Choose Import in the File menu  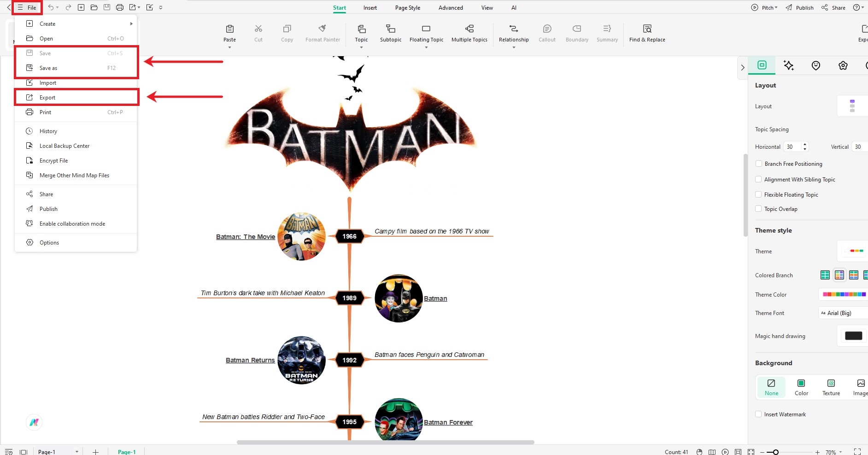[x=76, y=83]
